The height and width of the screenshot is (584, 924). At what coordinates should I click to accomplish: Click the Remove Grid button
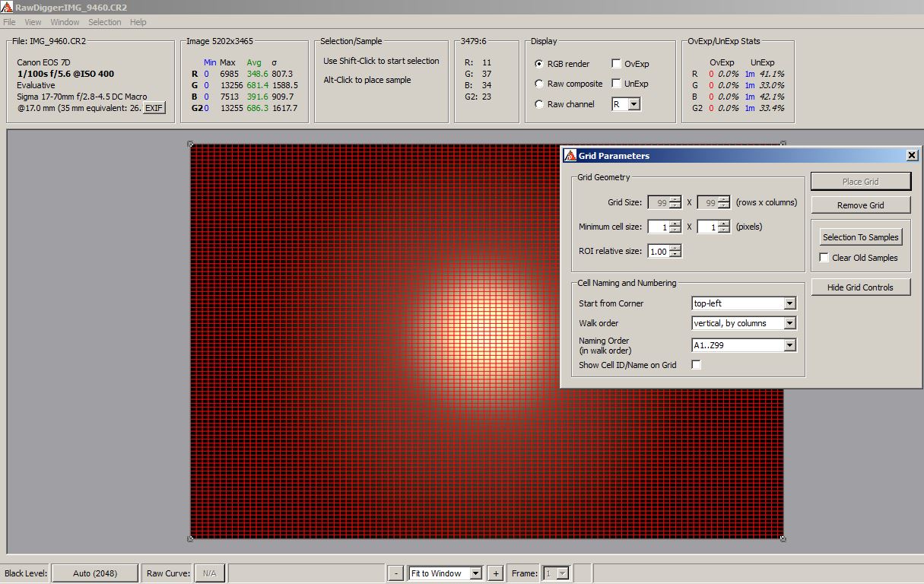click(861, 205)
